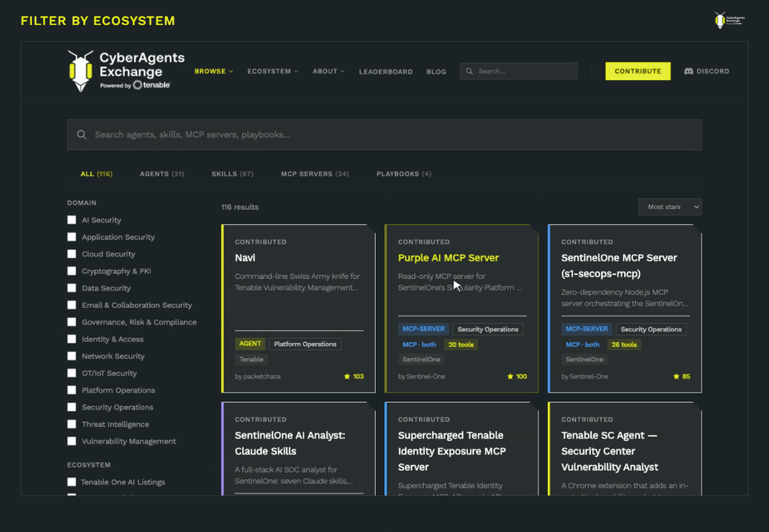Viewport: 769px width, 532px height.
Task: Open the Browse dropdown menu
Action: coord(213,71)
